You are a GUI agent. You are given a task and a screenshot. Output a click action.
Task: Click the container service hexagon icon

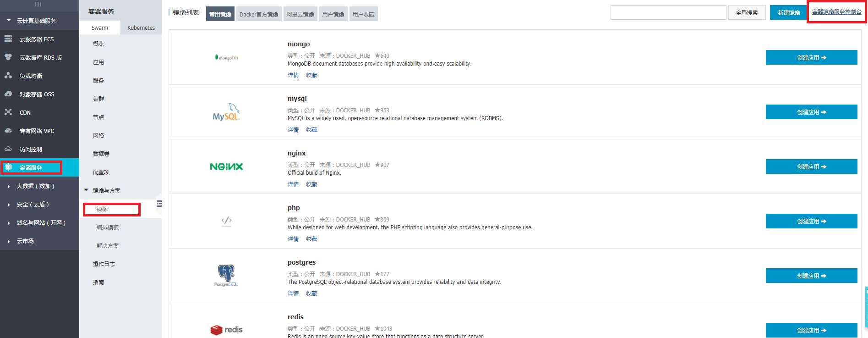(8, 167)
